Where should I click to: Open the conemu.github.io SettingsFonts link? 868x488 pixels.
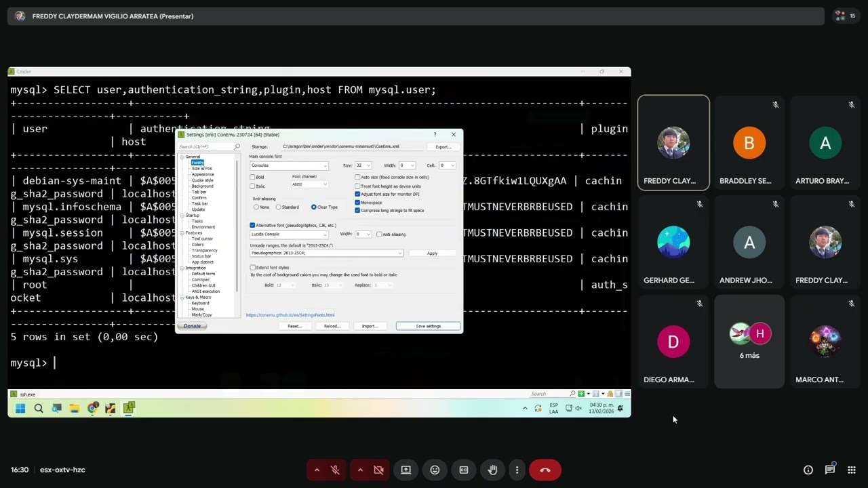click(290, 315)
